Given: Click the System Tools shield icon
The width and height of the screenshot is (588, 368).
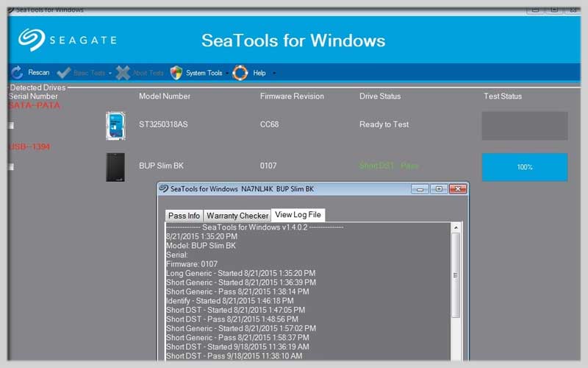Looking at the screenshot, I should [x=176, y=72].
